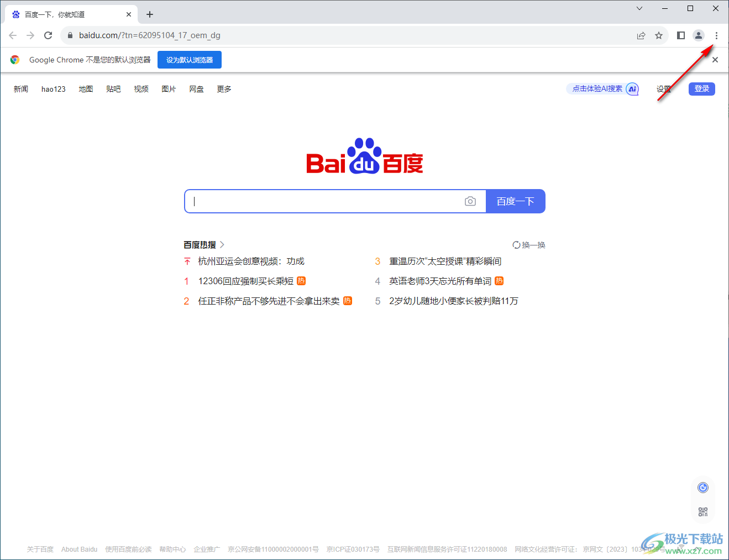Open 企业推广 footer link
This screenshot has width=729, height=560.
207,549
